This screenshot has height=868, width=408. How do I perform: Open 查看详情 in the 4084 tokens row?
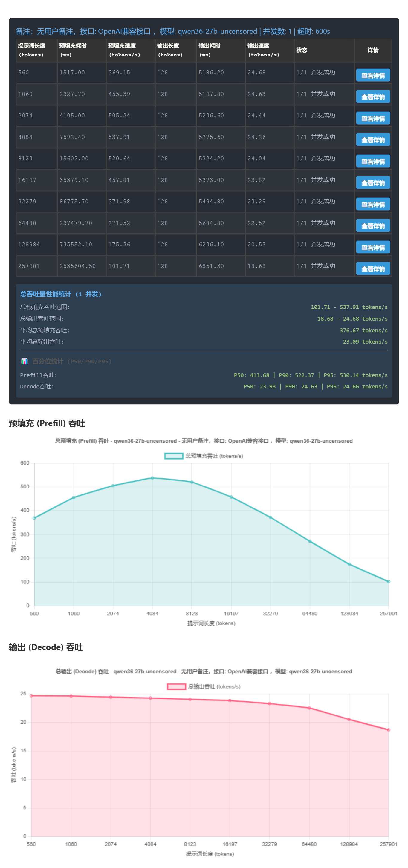(x=373, y=140)
